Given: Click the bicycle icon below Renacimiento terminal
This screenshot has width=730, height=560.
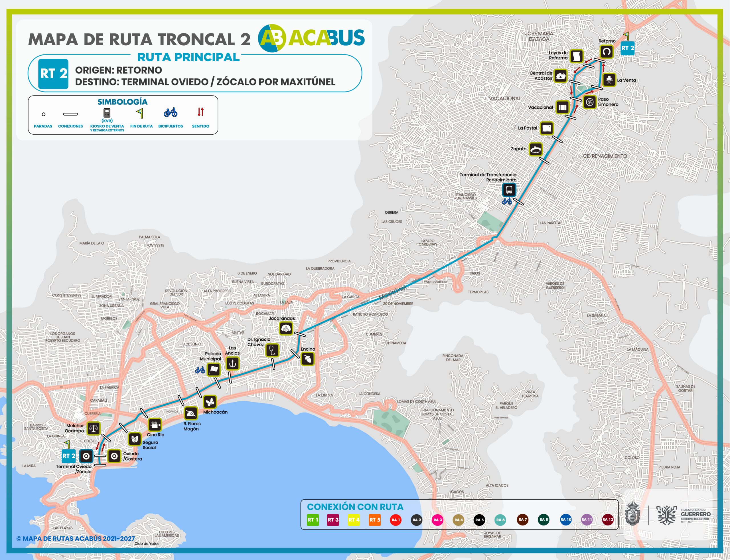Looking at the screenshot, I should click(507, 201).
